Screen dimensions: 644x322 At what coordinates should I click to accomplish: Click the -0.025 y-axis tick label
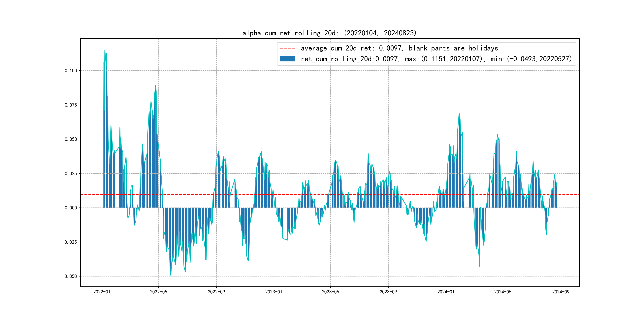coord(70,242)
